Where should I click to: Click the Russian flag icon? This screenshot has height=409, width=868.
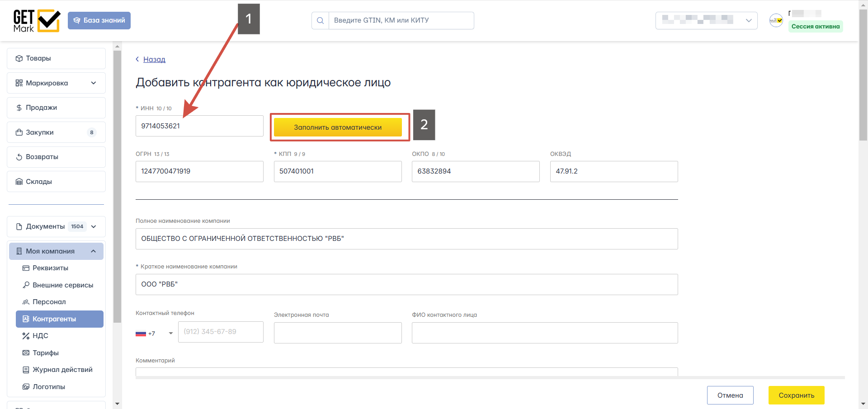tap(141, 334)
